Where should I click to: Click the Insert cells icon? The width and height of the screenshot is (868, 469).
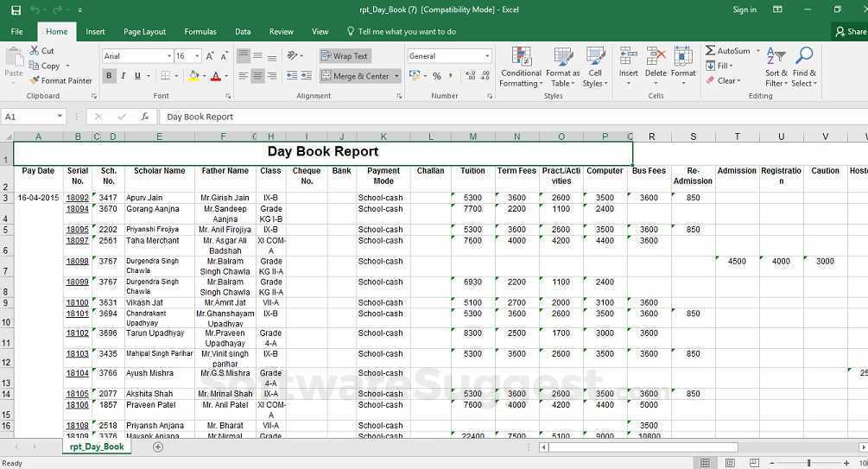pos(629,57)
